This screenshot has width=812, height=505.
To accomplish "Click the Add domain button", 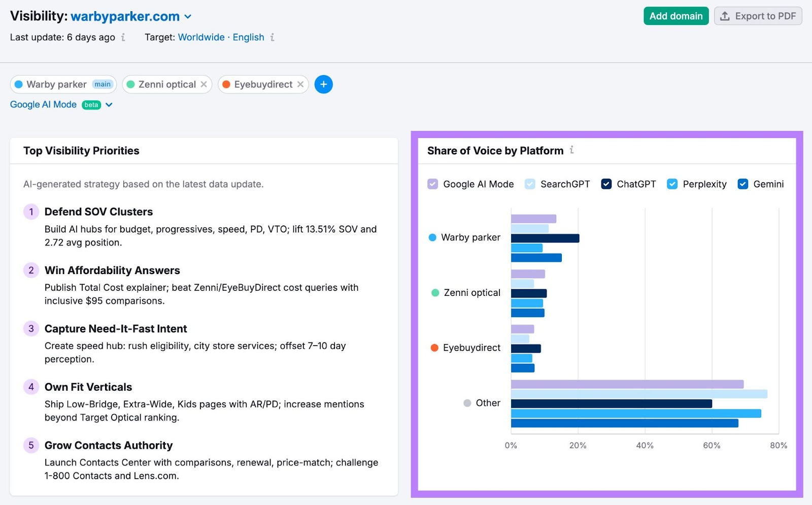I will coord(676,16).
